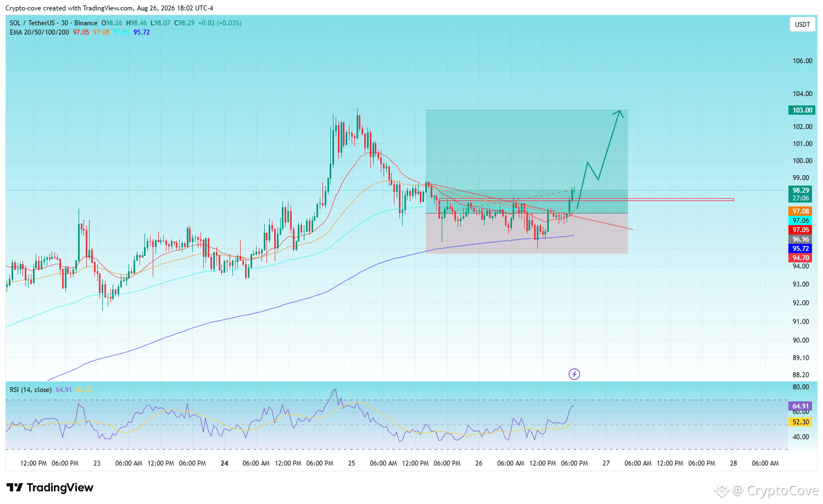
Task: Click the date label 24 on time axis
Action: [224, 463]
